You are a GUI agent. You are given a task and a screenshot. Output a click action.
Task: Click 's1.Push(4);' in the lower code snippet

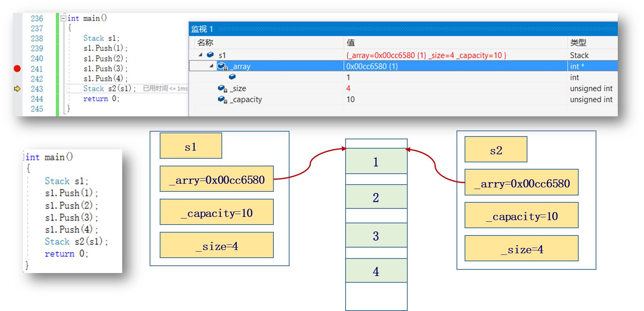[71, 229]
